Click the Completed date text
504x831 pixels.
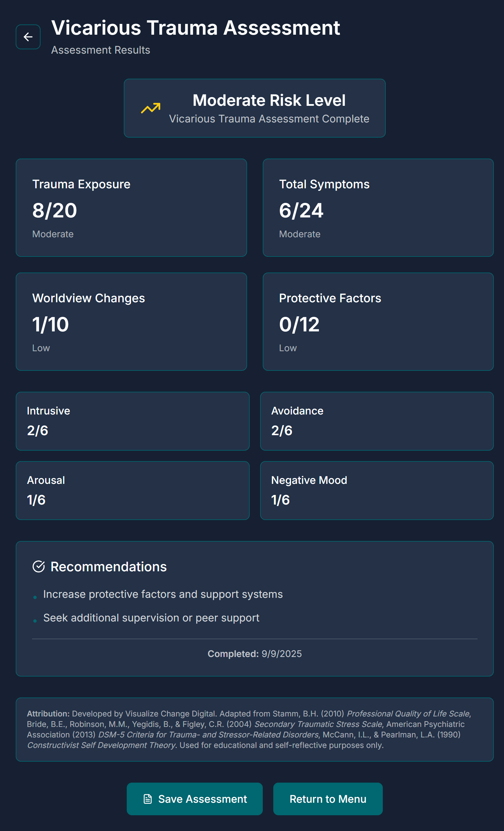[x=255, y=653]
